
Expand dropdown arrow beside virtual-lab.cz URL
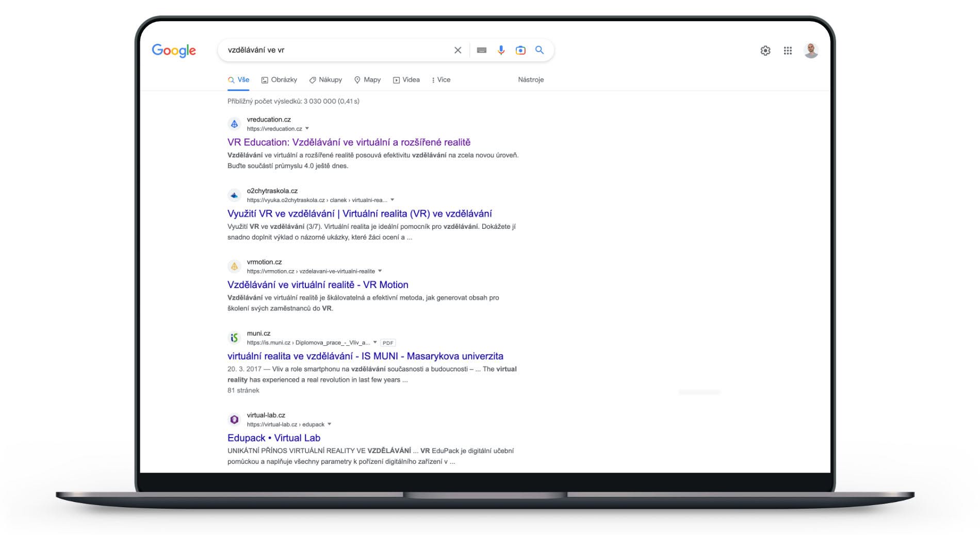(x=329, y=424)
